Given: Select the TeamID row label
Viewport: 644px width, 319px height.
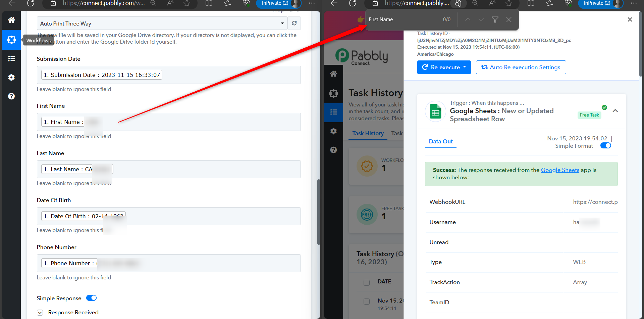Looking at the screenshot, I should pyautogui.click(x=439, y=302).
